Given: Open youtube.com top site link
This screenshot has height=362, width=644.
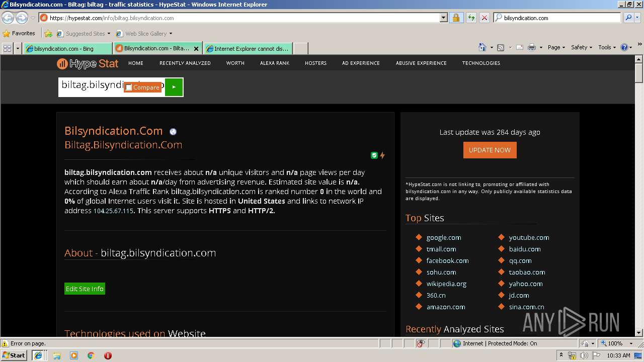Looking at the screenshot, I should (x=529, y=237).
